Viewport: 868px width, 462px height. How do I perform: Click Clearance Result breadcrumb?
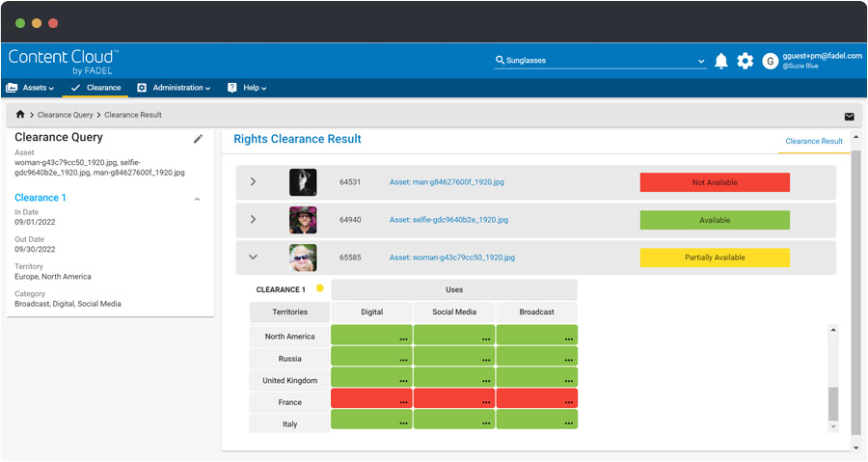133,115
